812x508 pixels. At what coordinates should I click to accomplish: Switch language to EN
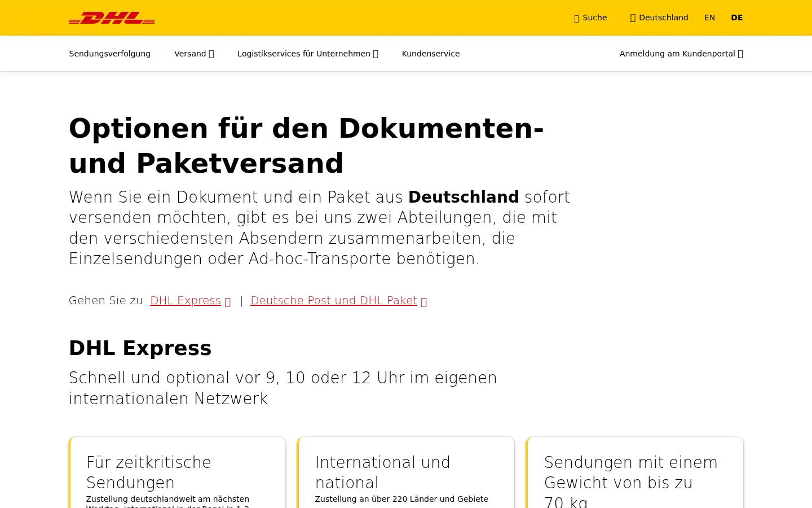coord(709,17)
